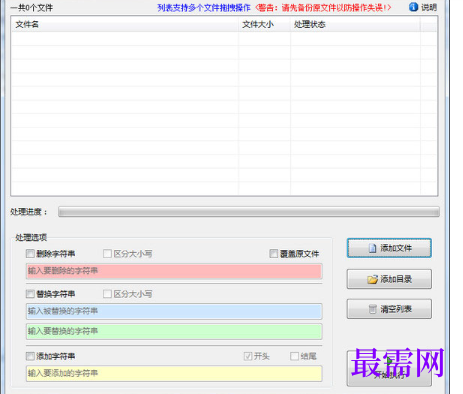Click the 添加目录 button

[x=389, y=279]
